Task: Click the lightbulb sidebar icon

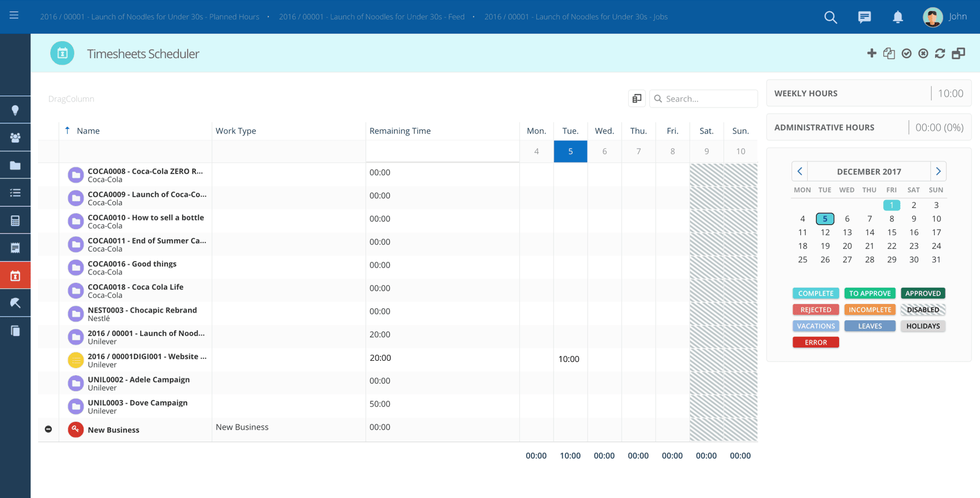Action: (15, 110)
